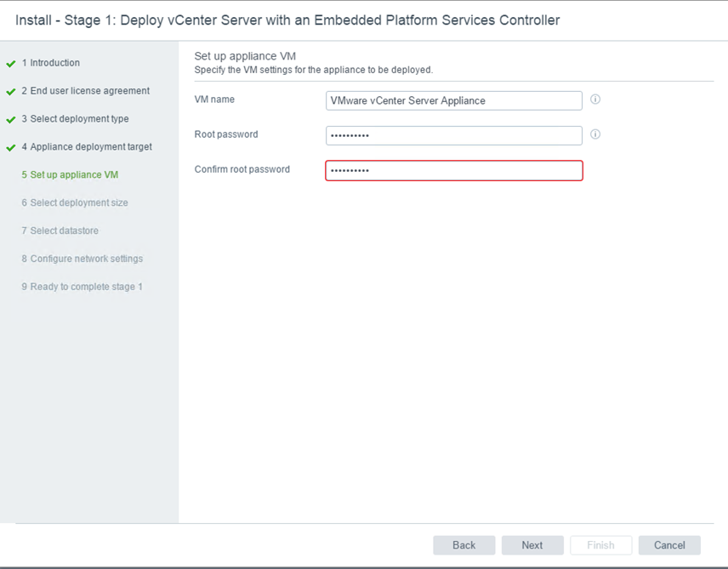The height and width of the screenshot is (569, 728).
Task: Click the Confirm root password field
Action: click(x=453, y=171)
